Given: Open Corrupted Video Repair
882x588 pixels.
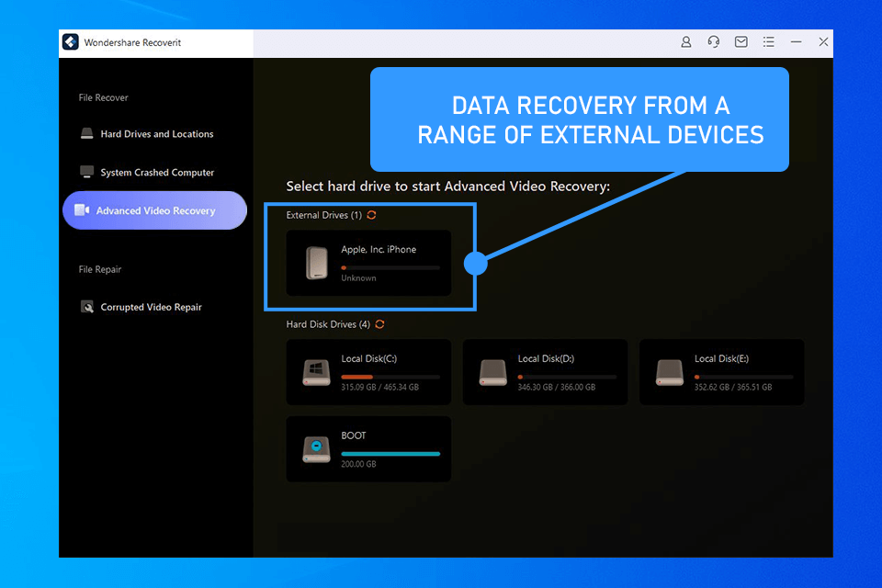Looking at the screenshot, I should (x=154, y=307).
